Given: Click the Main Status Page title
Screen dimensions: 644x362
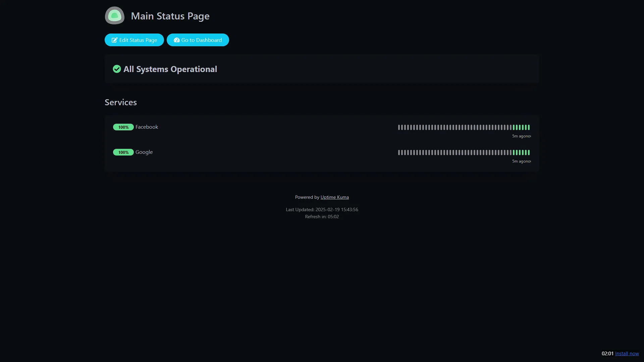Looking at the screenshot, I should 170,16.
